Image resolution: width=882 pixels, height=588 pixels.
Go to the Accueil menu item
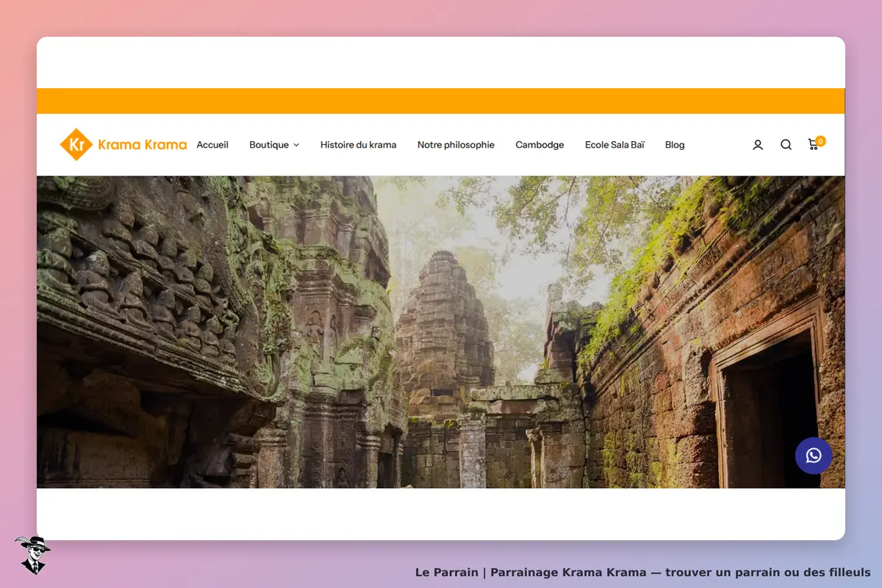[x=212, y=145]
